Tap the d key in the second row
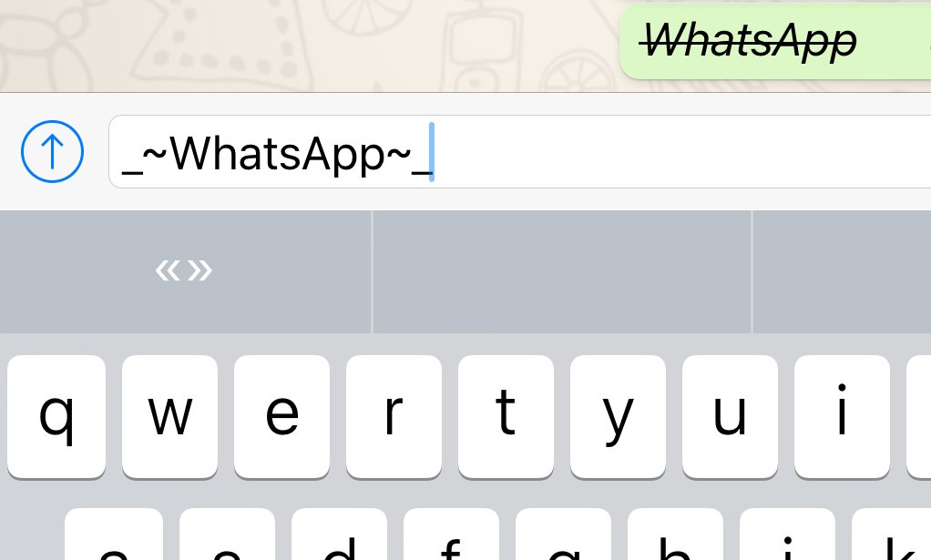The height and width of the screenshot is (560, 931). point(339,534)
